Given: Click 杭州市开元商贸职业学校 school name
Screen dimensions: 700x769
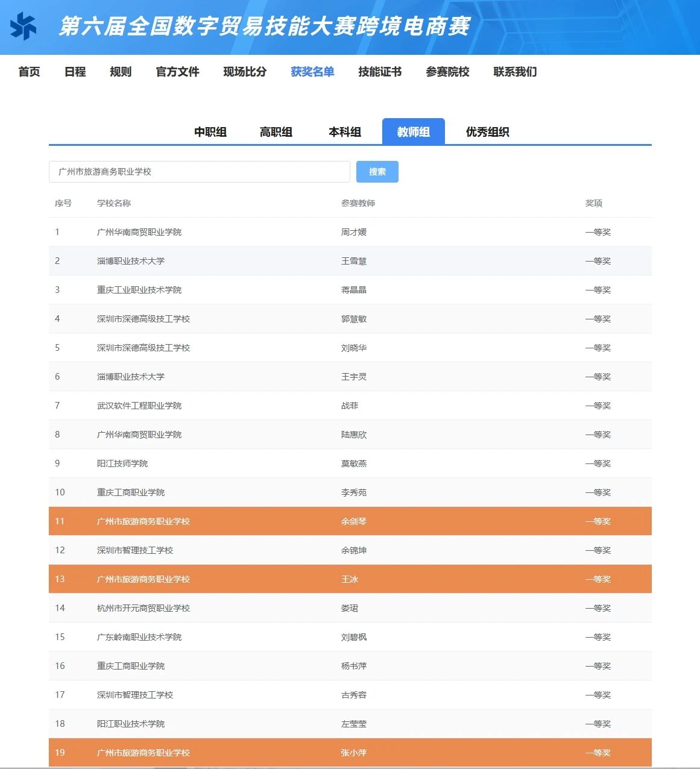Looking at the screenshot, I should (143, 608).
